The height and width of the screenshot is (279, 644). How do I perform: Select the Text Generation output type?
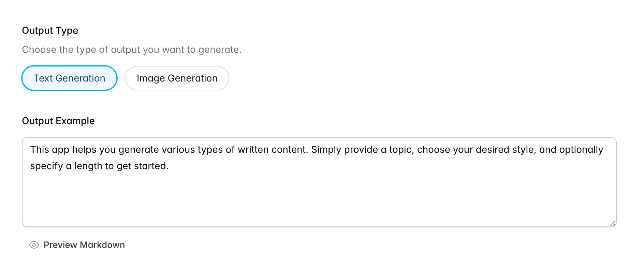click(x=70, y=78)
